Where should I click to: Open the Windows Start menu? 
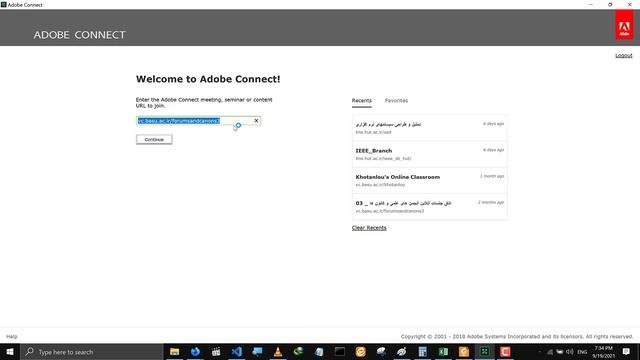point(10,351)
